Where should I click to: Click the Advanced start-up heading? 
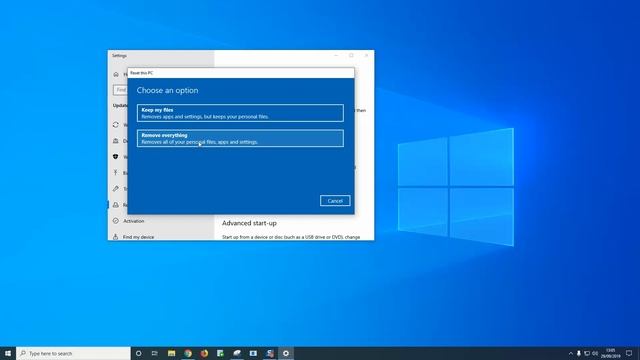pos(249,223)
